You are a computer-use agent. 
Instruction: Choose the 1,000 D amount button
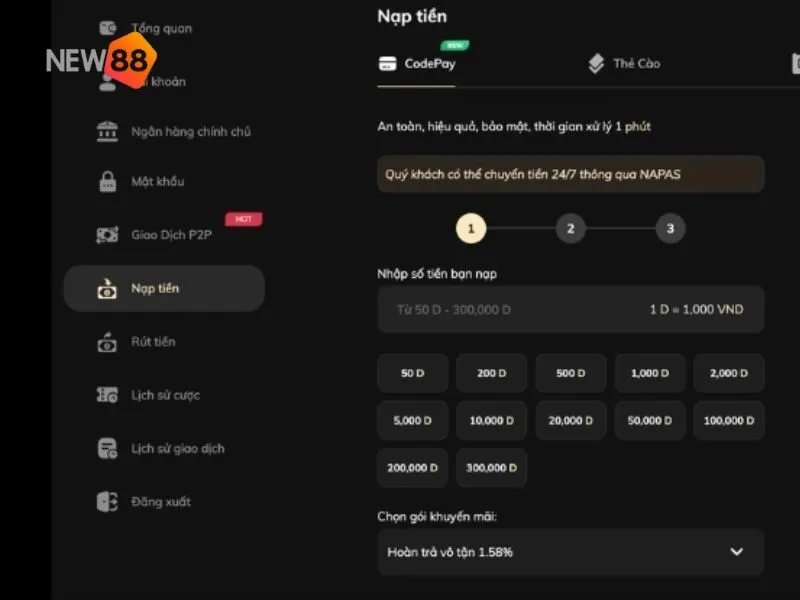click(650, 373)
